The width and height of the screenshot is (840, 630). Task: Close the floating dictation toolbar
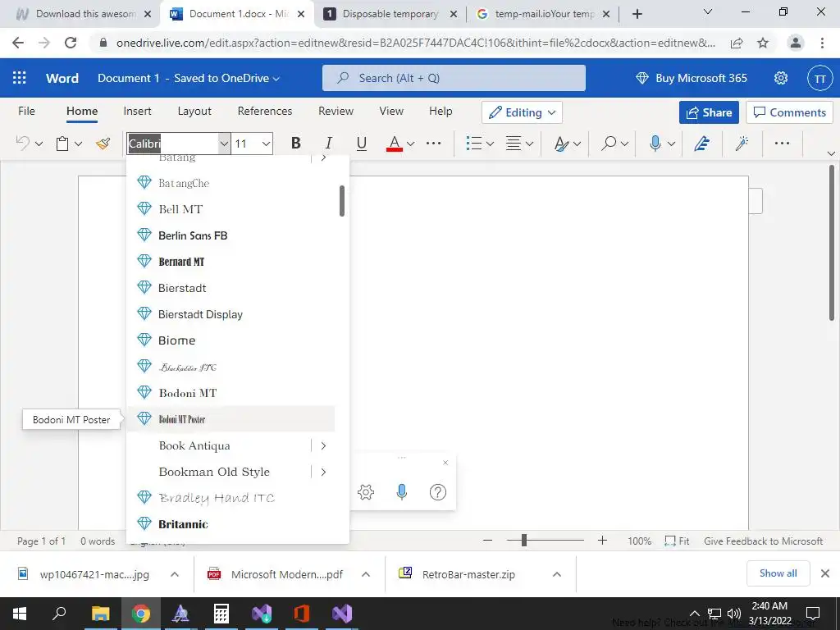pos(445,463)
